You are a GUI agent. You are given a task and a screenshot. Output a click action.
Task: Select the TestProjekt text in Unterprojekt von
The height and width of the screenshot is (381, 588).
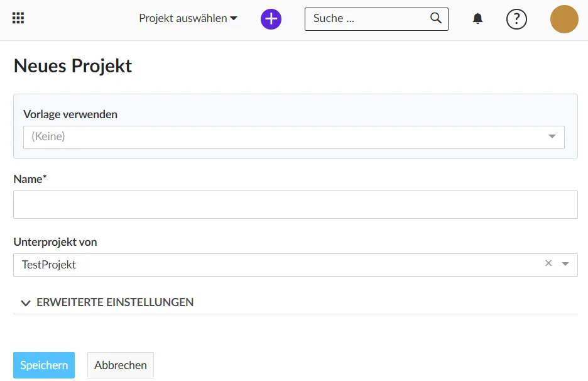pos(48,264)
